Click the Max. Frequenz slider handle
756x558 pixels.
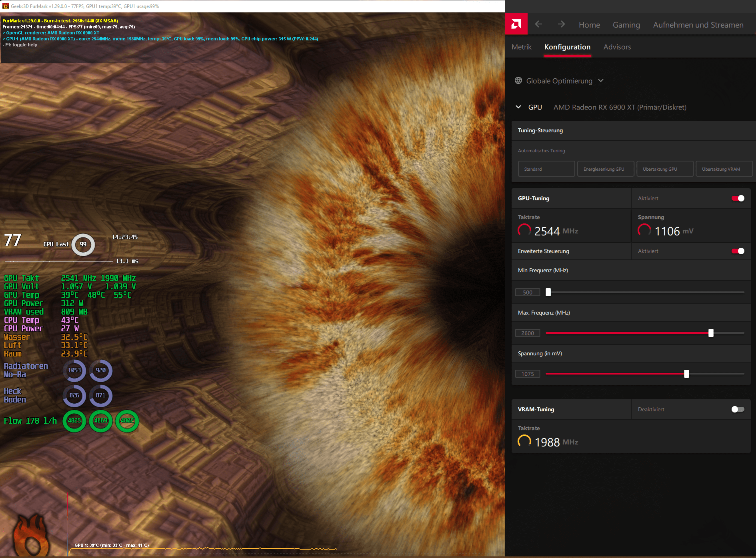click(711, 333)
